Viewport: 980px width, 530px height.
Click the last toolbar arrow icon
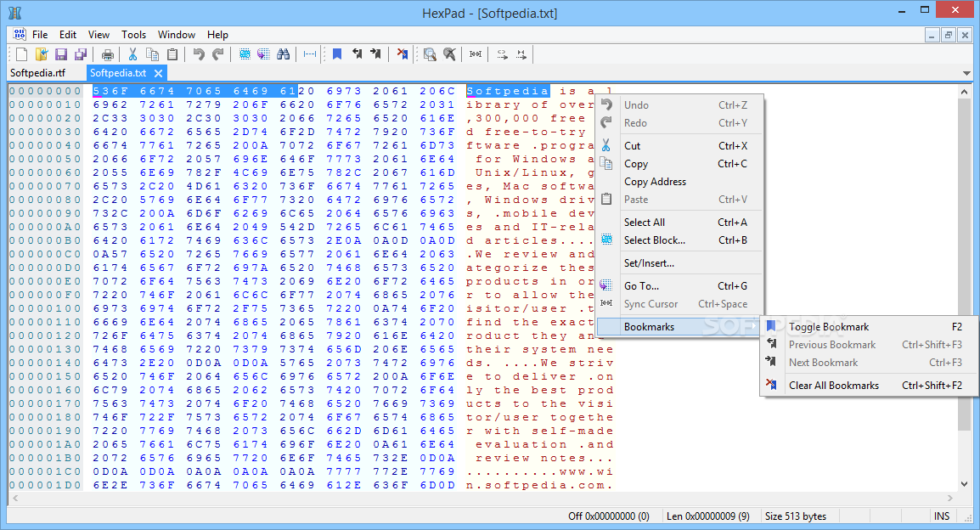521,54
